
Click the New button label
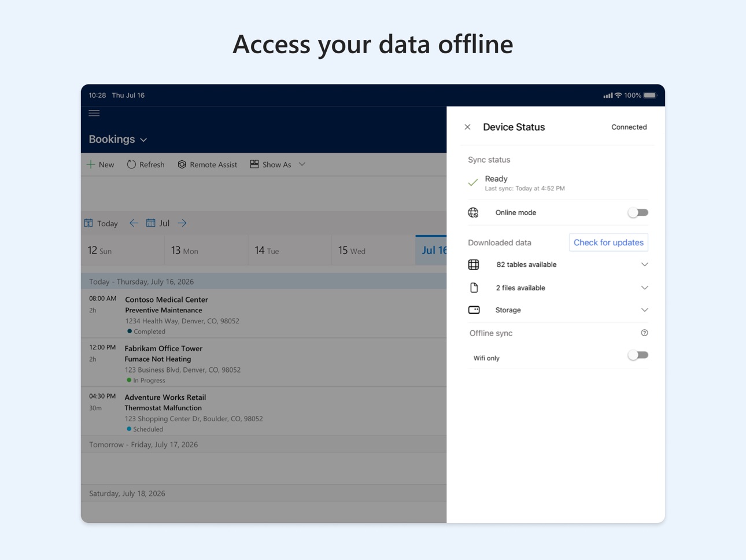(106, 165)
